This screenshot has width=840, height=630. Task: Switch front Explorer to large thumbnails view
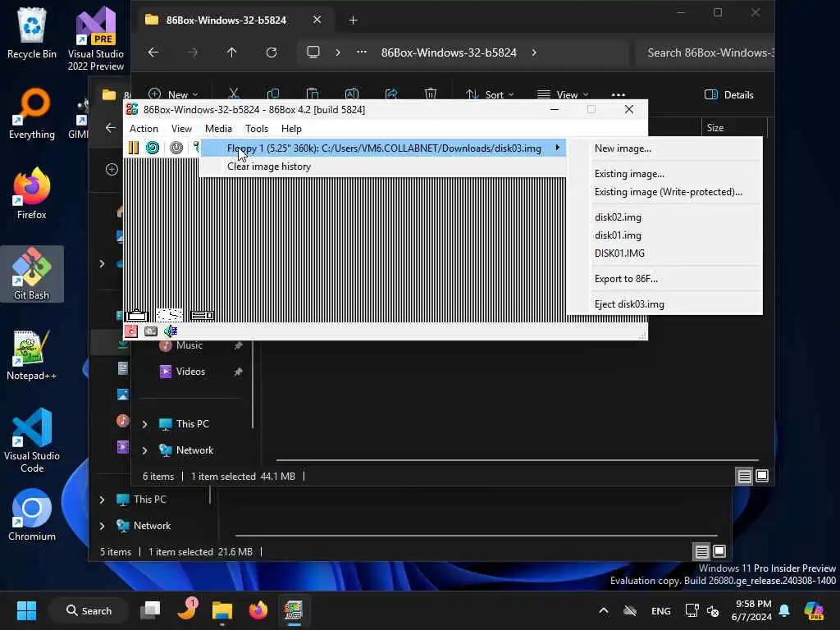click(x=762, y=476)
